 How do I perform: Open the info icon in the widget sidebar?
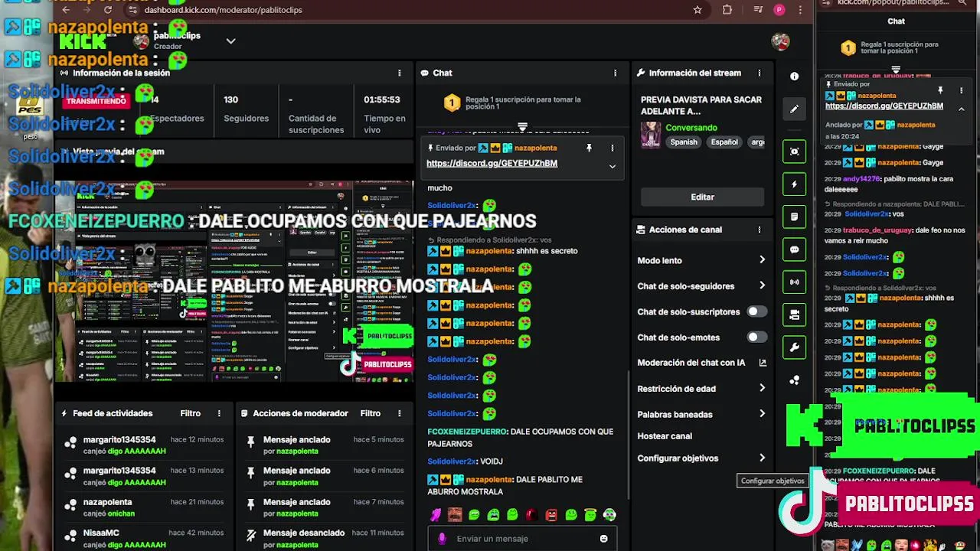(794, 77)
